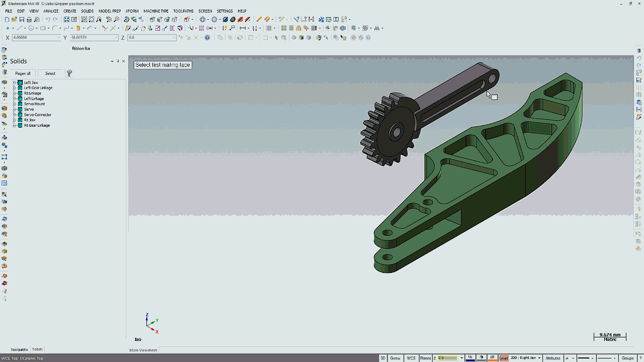The image size is (644, 362).
Task: Open the X coordinate dropdown
Action: pyautogui.click(x=58, y=38)
